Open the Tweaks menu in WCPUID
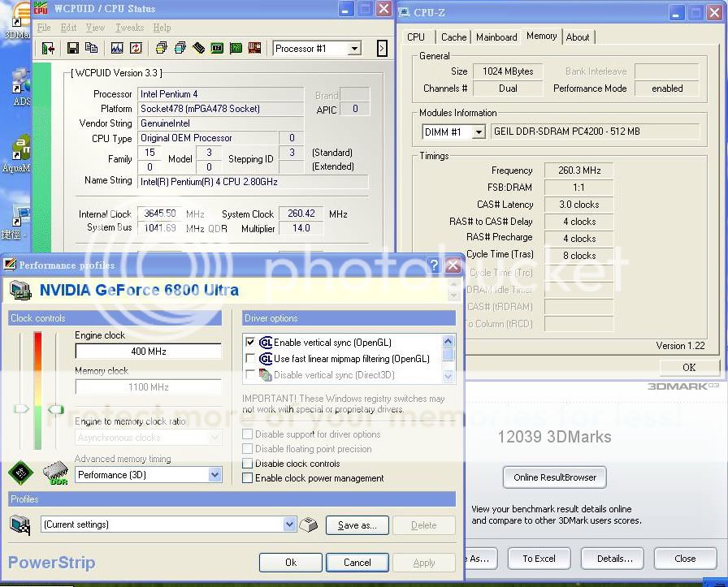Image resolution: width=728 pixels, height=587 pixels. (129, 28)
